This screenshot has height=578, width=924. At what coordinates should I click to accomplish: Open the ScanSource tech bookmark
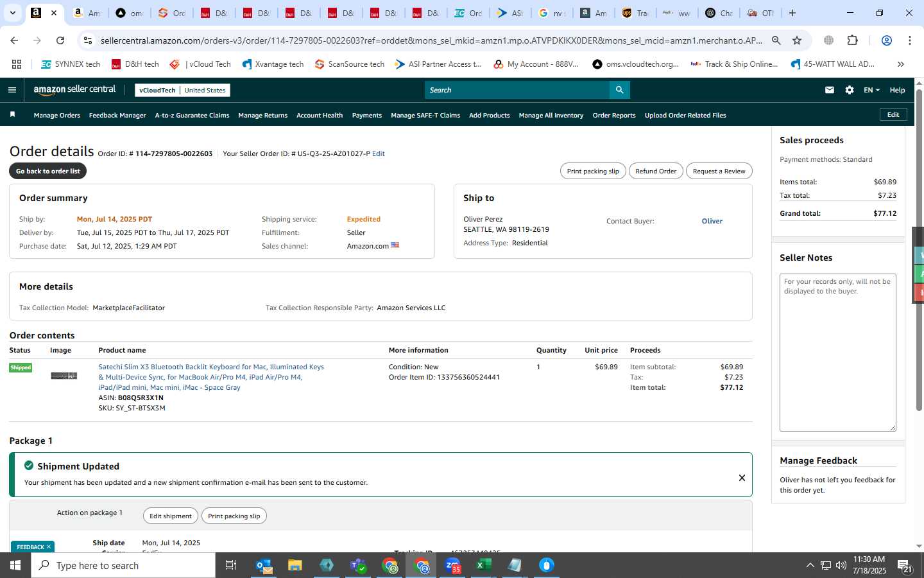[x=350, y=64]
